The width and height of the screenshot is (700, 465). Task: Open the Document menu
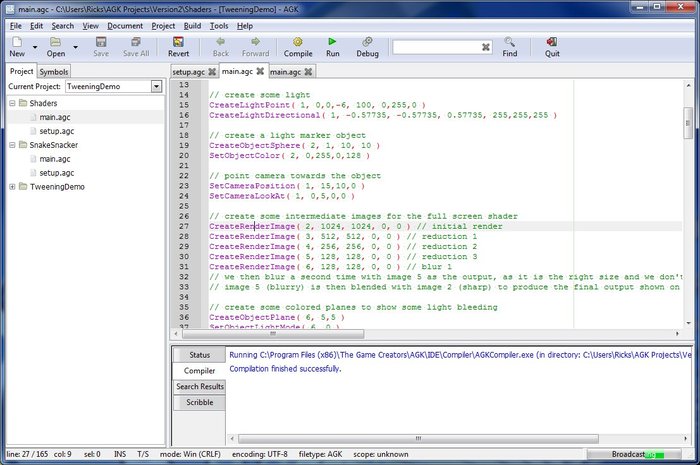pyautogui.click(x=125, y=26)
